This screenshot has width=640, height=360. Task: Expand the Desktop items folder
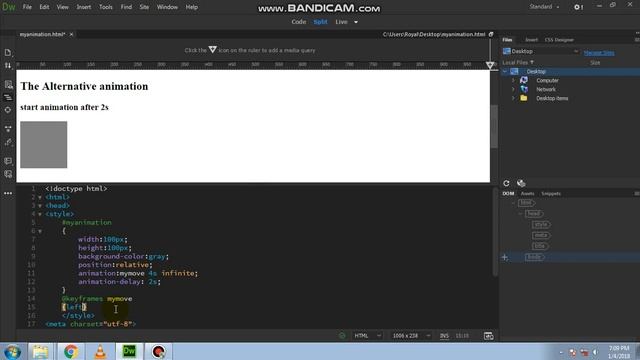[513, 98]
